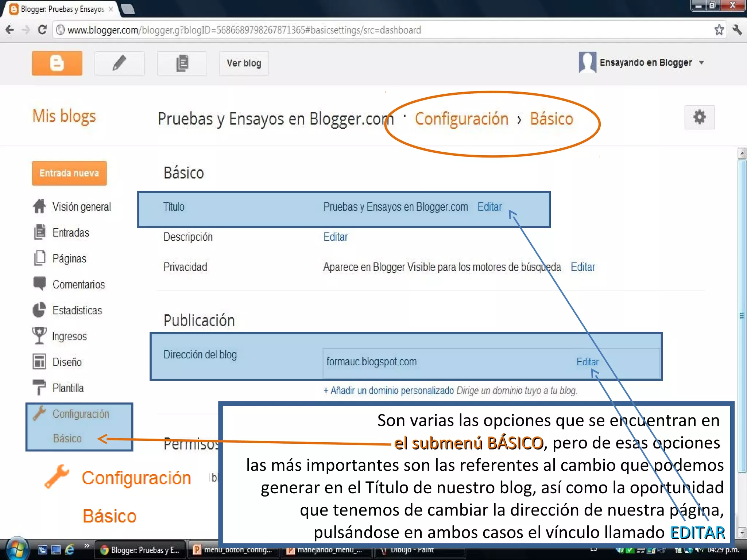Open Visión general in the sidebar
747x560 pixels.
click(x=82, y=207)
